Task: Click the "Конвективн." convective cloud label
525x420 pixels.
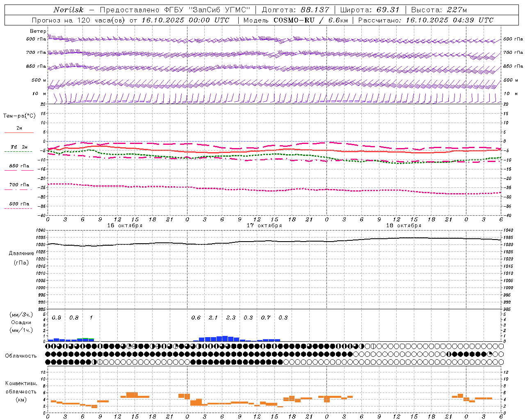Action: (21, 383)
